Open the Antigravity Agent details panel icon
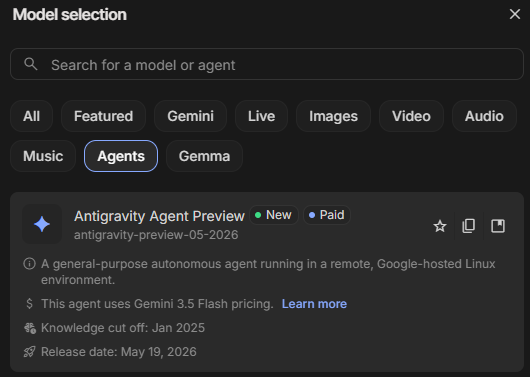 click(x=498, y=226)
